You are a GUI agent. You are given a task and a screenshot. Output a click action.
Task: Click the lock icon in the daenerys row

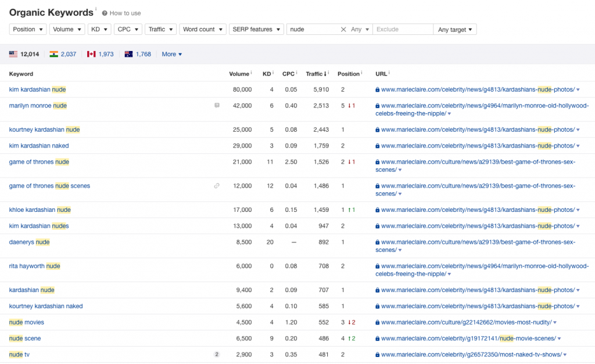coord(377,242)
